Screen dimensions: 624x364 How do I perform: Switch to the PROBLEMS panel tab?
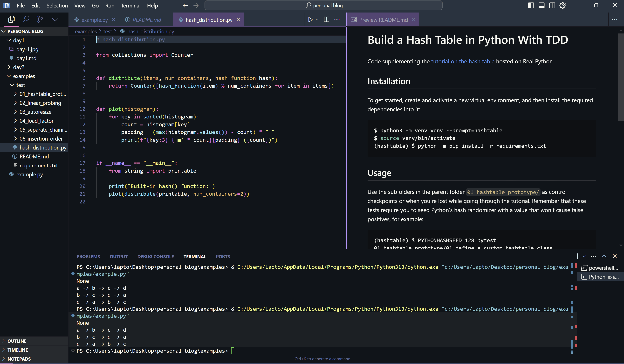(88, 256)
